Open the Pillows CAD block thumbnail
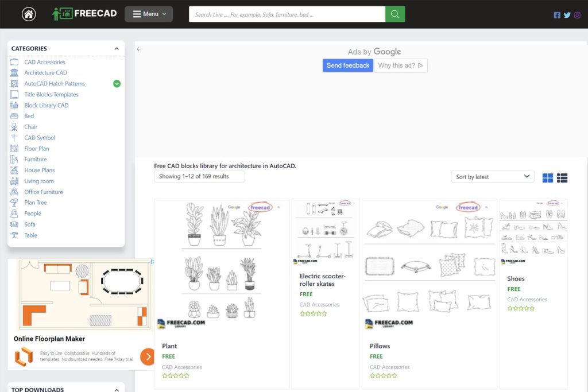Screen dimensions: 588x392 429,266
